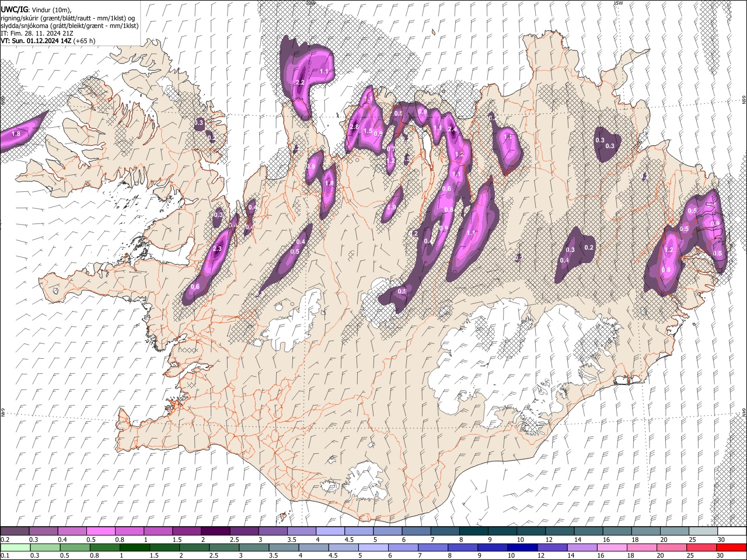Pick the 1.5–2 purple swatch in snow legend

(187, 531)
